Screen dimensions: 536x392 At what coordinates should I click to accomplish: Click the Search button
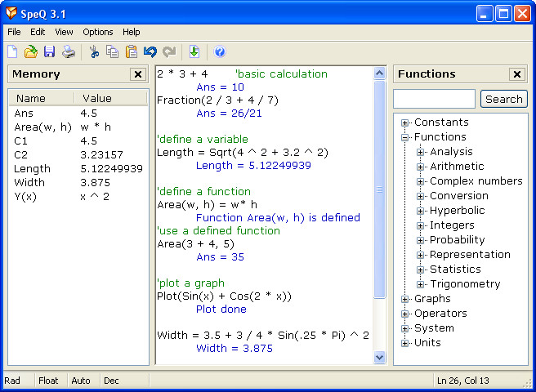point(503,99)
